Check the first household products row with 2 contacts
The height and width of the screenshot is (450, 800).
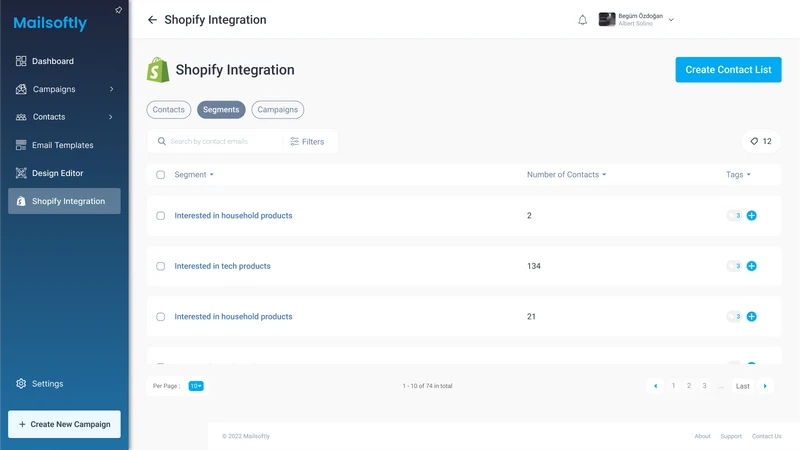coord(161,216)
